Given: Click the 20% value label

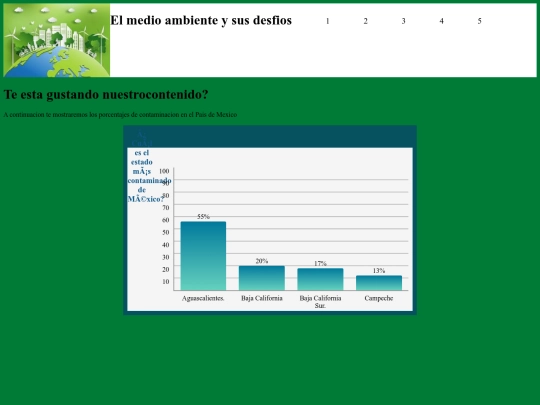Looking at the screenshot, I should coord(262,261).
